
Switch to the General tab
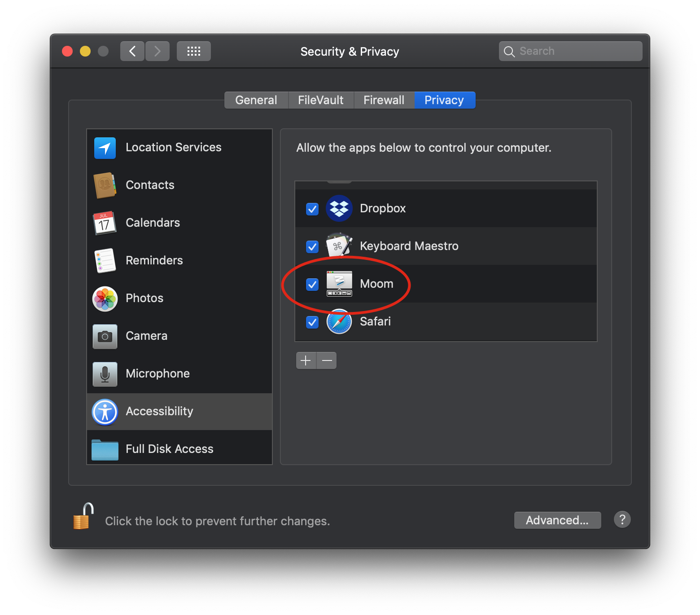[x=256, y=100]
